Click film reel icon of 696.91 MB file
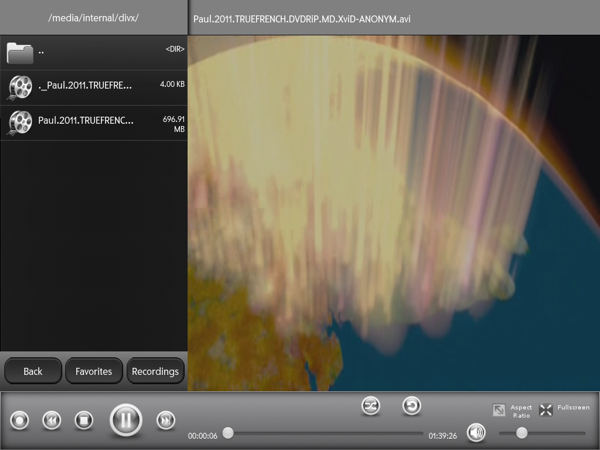The image size is (600, 450). [x=20, y=123]
